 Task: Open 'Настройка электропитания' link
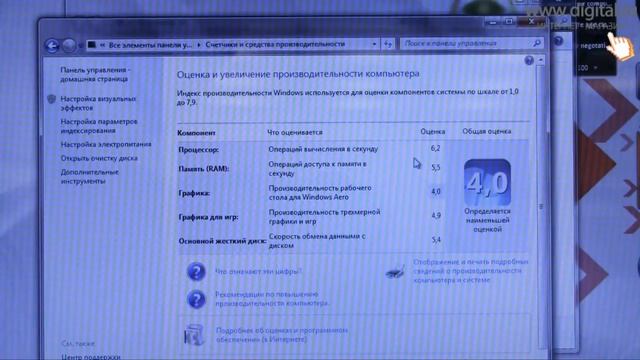[x=106, y=144]
